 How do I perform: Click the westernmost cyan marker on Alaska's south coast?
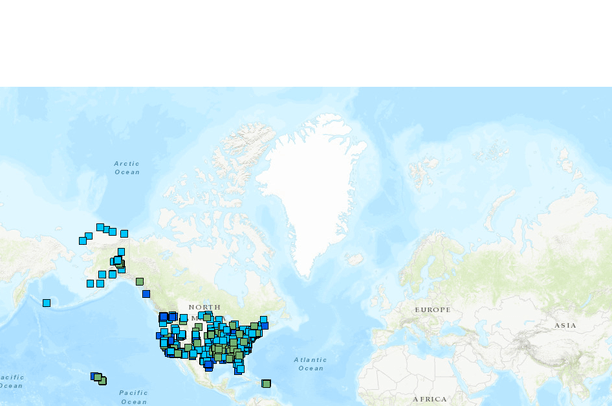91,283
